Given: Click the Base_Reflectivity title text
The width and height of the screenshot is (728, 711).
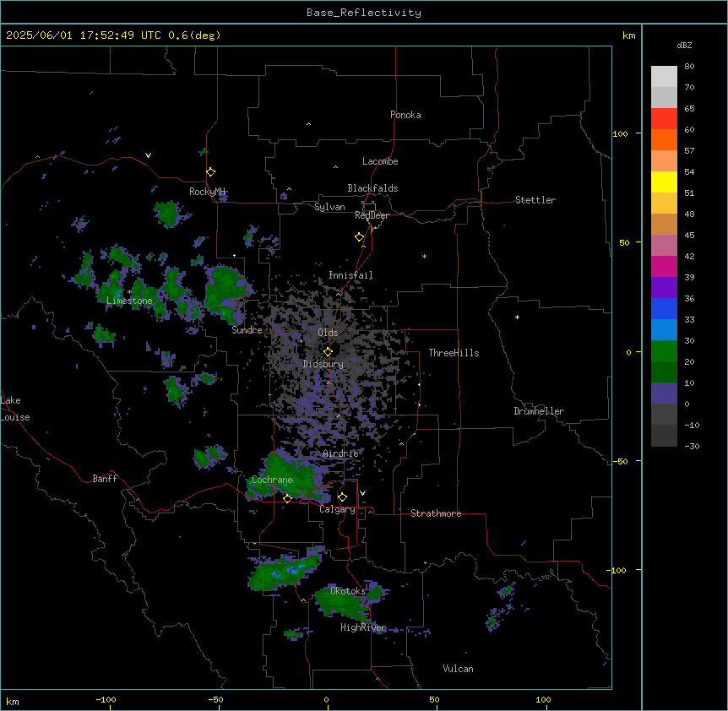Looking at the screenshot, I should coord(364,13).
